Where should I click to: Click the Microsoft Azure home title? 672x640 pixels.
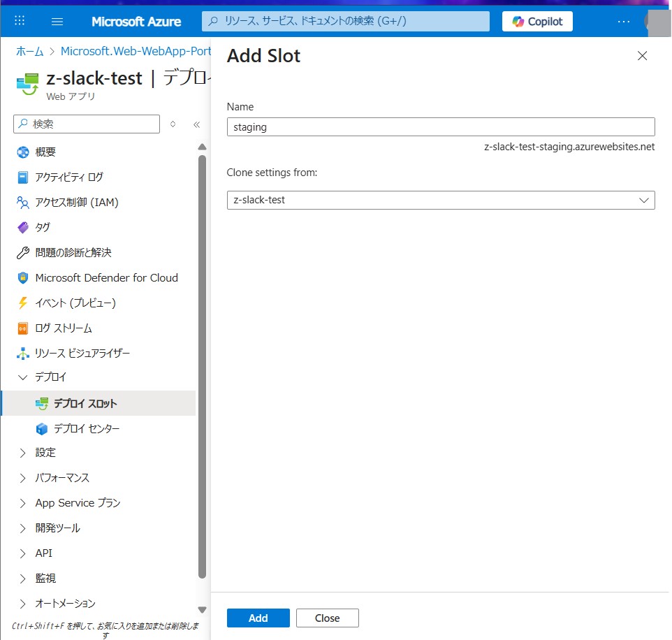tap(136, 22)
